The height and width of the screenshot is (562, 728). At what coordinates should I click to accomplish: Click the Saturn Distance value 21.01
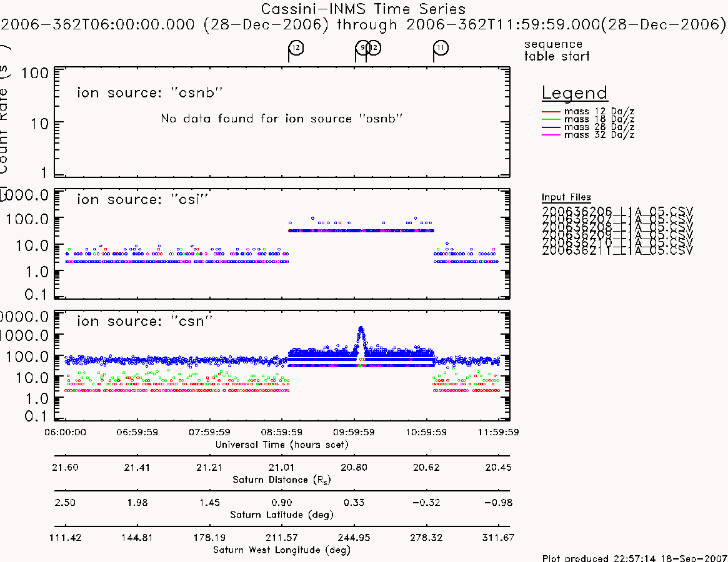point(281,467)
